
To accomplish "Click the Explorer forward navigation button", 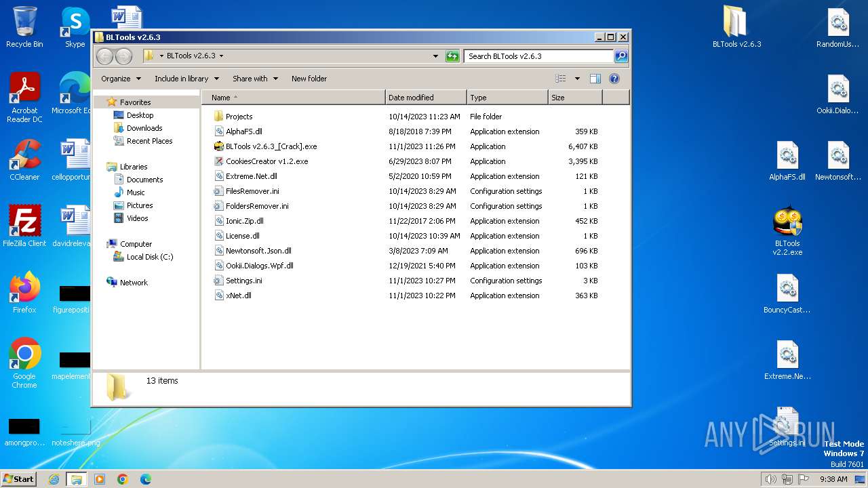I will click(x=122, y=56).
